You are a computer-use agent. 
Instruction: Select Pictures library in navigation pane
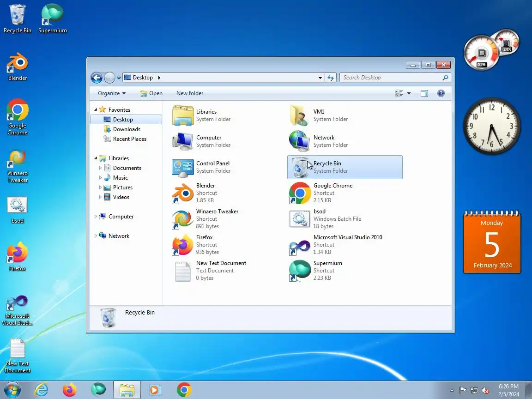tap(122, 187)
